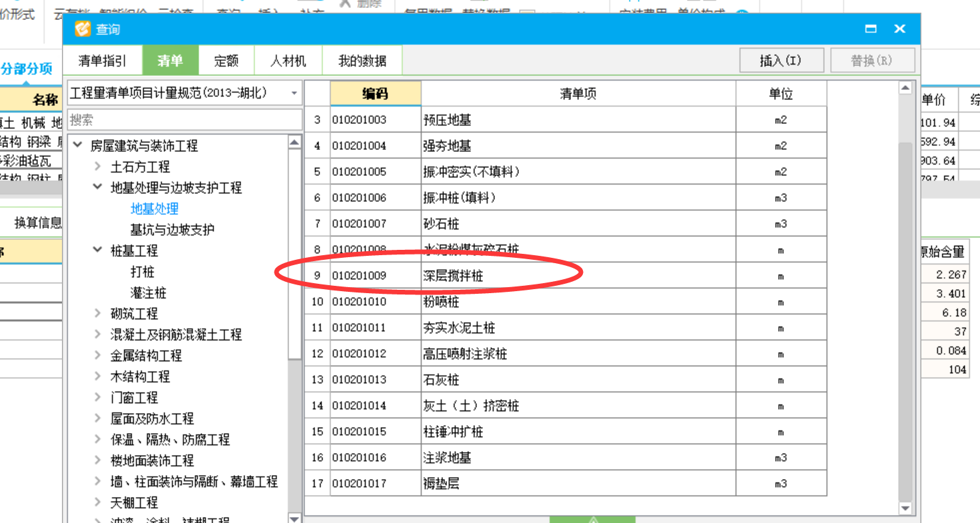Switch to 我的数据 tab

[x=362, y=61]
